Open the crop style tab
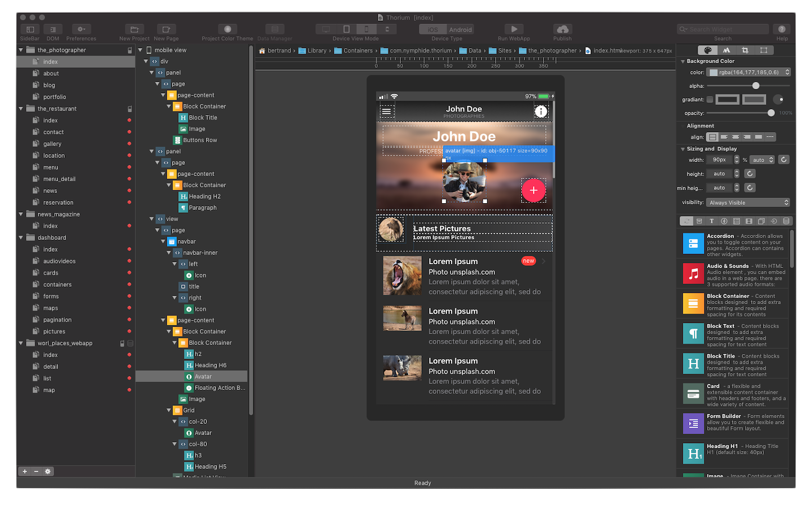The width and height of the screenshot is (812, 508). point(745,50)
